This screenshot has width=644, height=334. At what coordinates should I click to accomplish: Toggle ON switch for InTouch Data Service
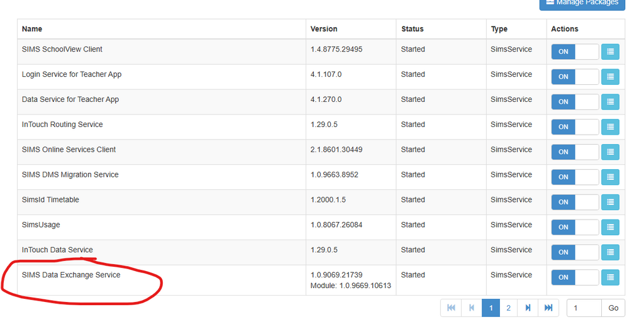575,252
